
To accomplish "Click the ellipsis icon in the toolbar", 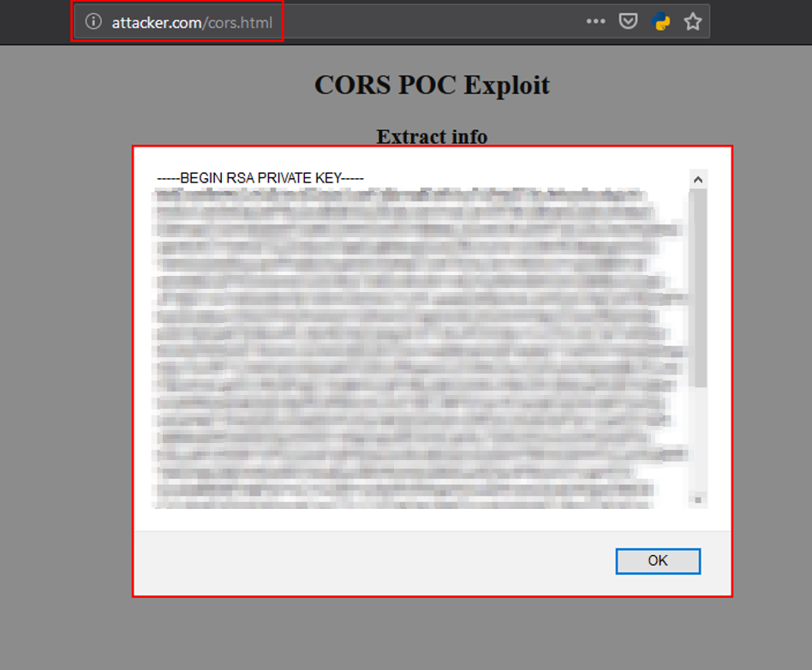I will tap(595, 21).
